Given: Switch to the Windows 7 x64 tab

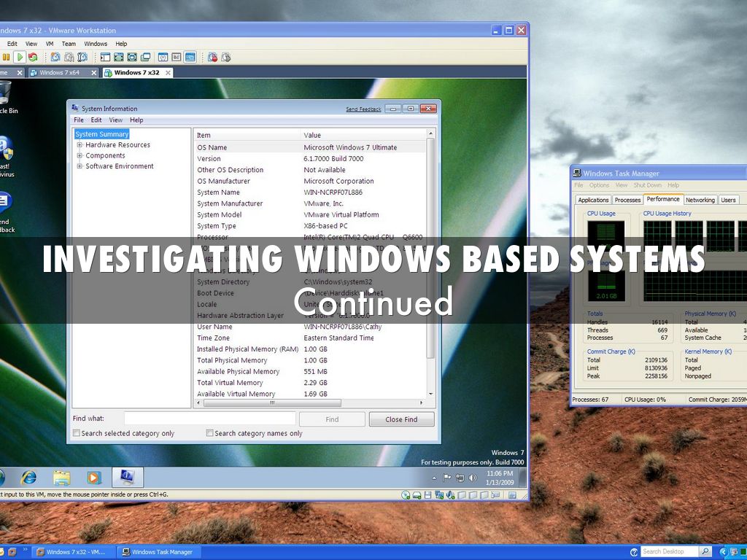Looking at the screenshot, I should [61, 73].
